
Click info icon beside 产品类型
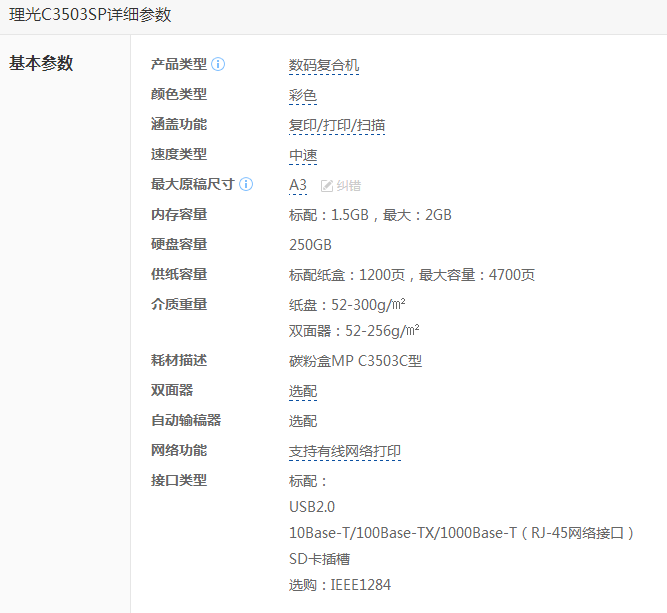click(218, 64)
